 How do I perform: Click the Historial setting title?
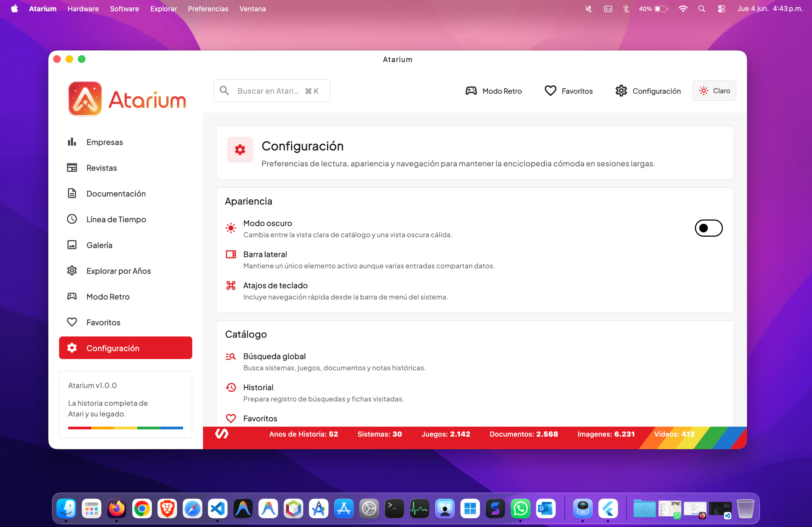click(258, 387)
